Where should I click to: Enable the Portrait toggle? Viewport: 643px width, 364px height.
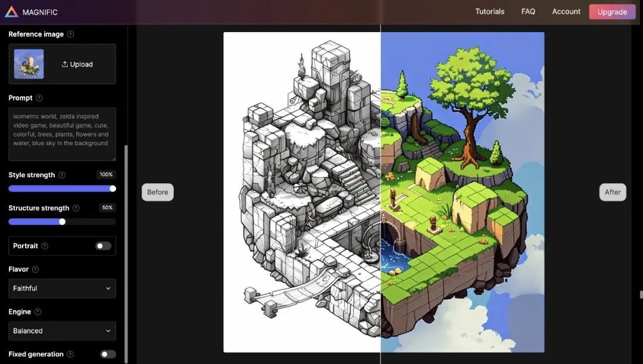(103, 246)
